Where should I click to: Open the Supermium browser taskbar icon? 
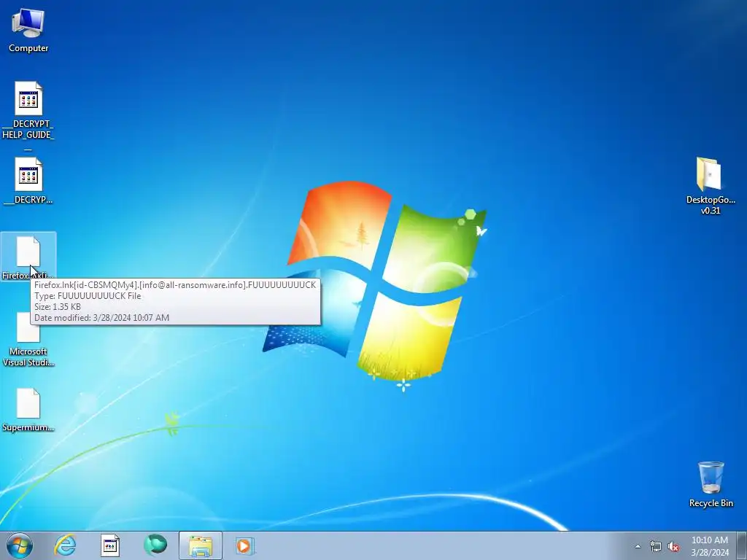[x=155, y=545]
